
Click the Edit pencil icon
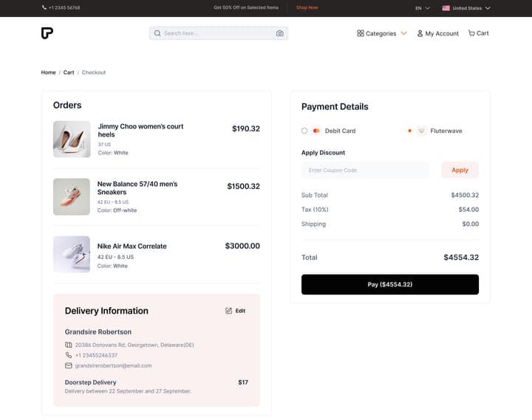click(228, 311)
